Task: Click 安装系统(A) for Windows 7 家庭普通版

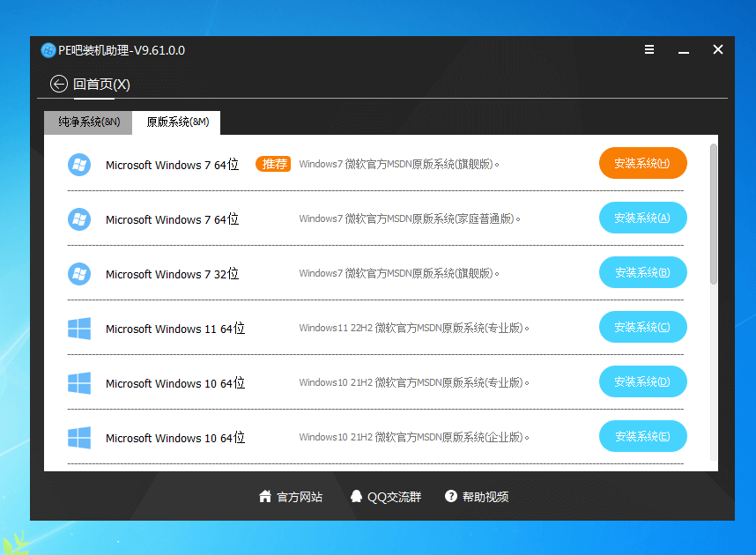Action: pos(642,218)
